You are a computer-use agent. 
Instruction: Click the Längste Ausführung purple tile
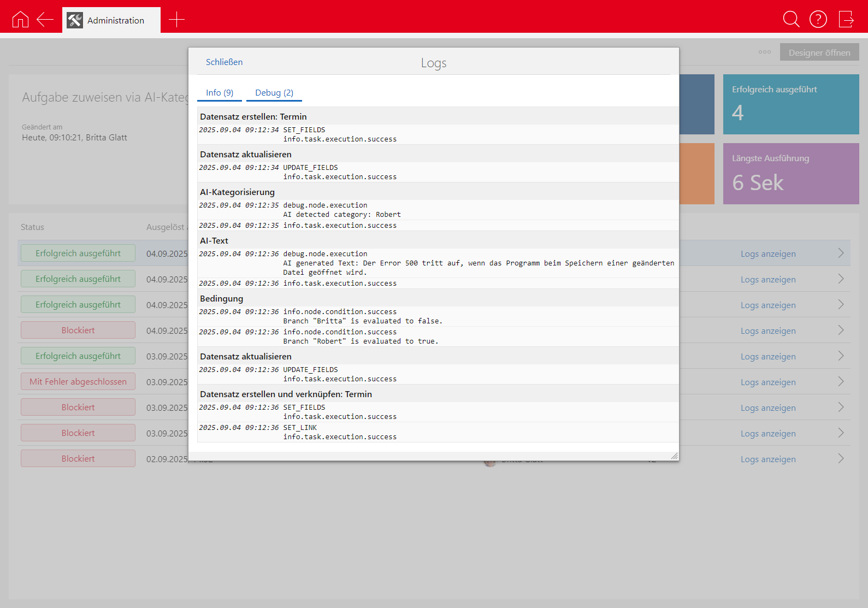[x=790, y=174]
